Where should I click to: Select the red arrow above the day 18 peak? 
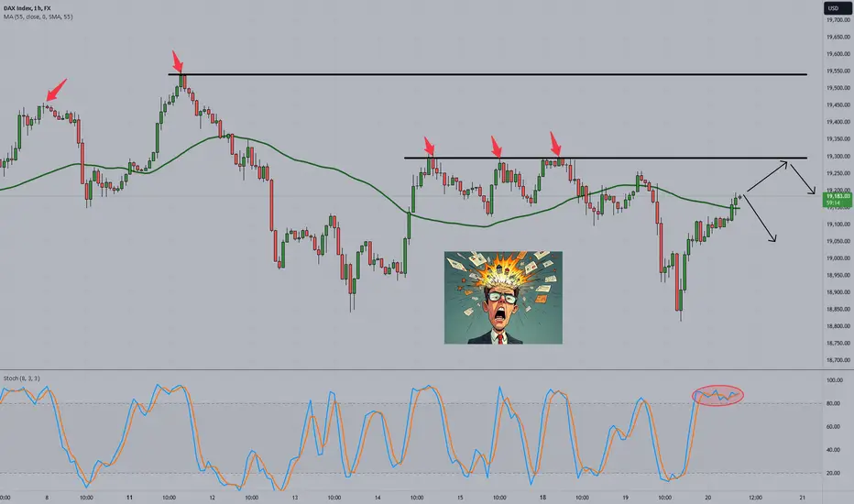555,143
